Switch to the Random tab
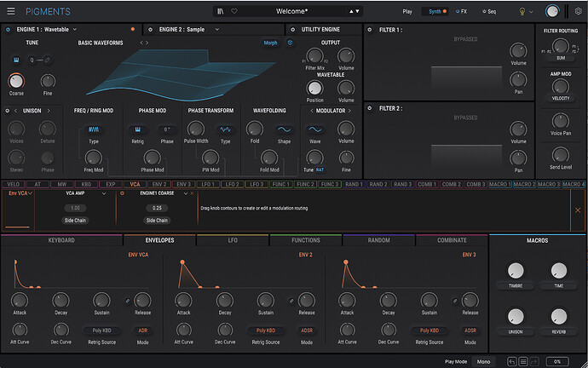This screenshot has width=588, height=368. [x=378, y=240]
